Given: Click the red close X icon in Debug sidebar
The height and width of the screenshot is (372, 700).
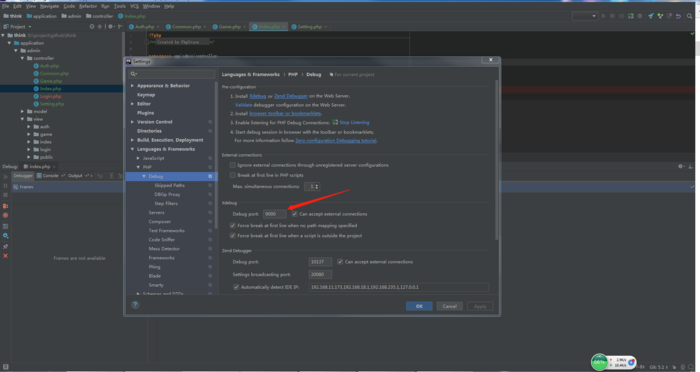Looking at the screenshot, I should click(x=5, y=256).
